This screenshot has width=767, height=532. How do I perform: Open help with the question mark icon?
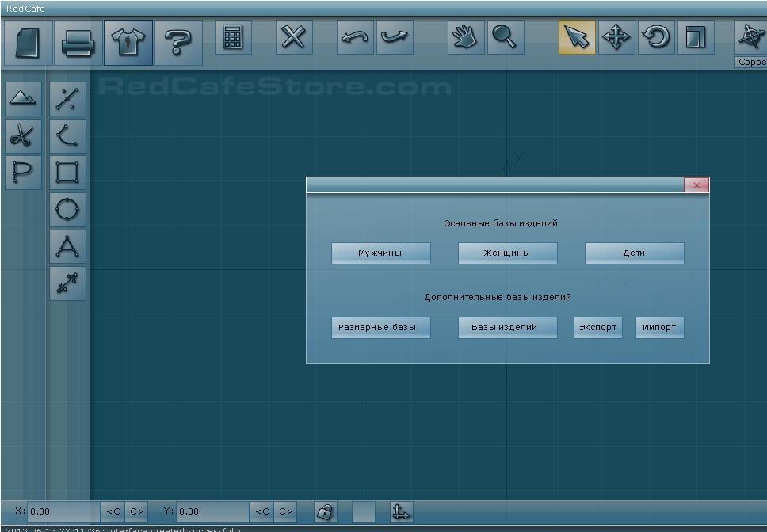(178, 43)
